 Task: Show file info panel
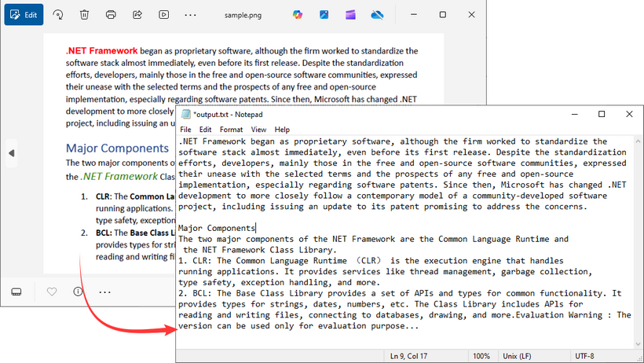pyautogui.click(x=78, y=291)
